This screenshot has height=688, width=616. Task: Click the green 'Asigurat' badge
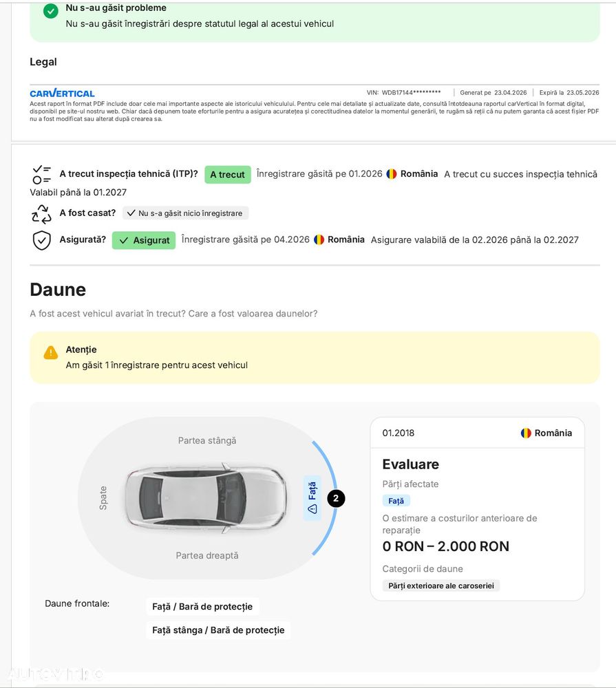coord(144,241)
